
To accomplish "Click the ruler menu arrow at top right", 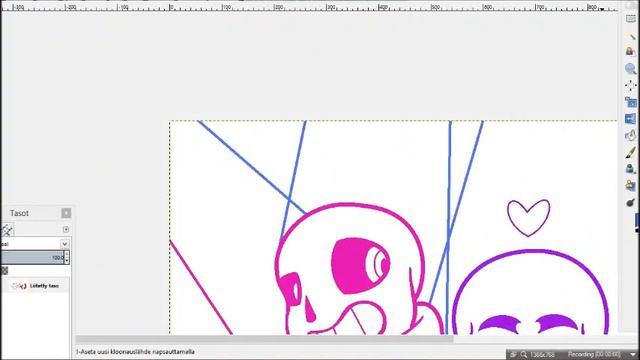I will click(x=602, y=9).
